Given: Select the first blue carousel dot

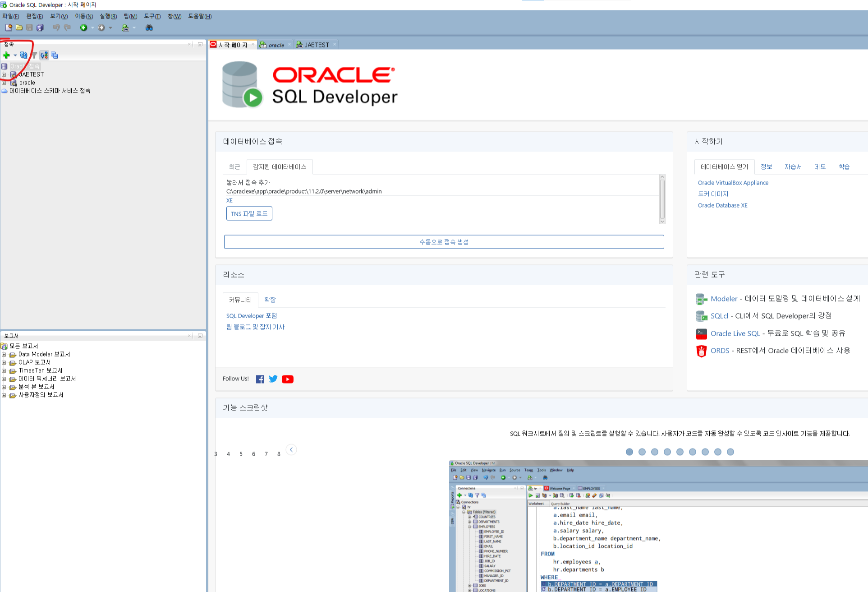Looking at the screenshot, I should click(629, 452).
